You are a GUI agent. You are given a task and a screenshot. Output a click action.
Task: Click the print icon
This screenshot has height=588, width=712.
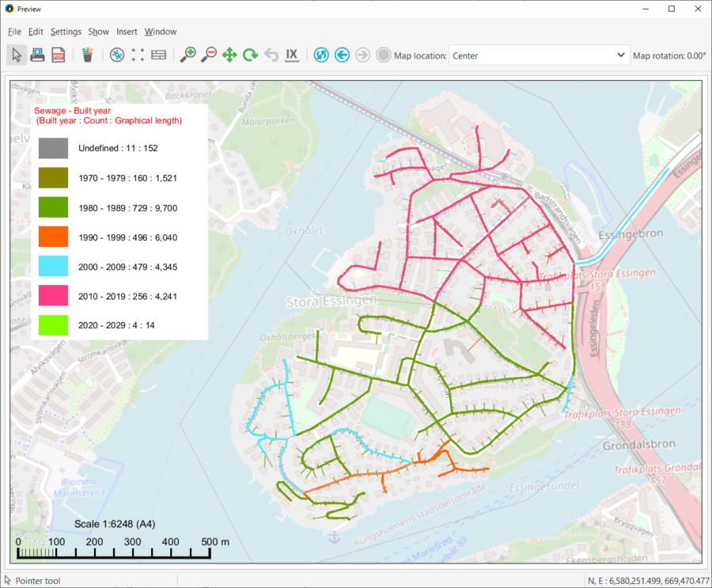tap(37, 55)
